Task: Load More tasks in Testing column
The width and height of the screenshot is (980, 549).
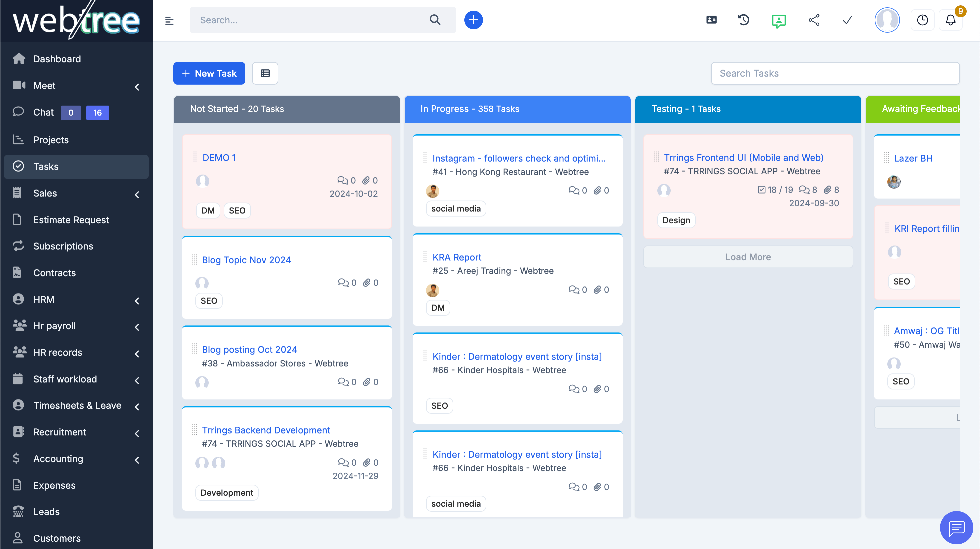Action: [748, 256]
